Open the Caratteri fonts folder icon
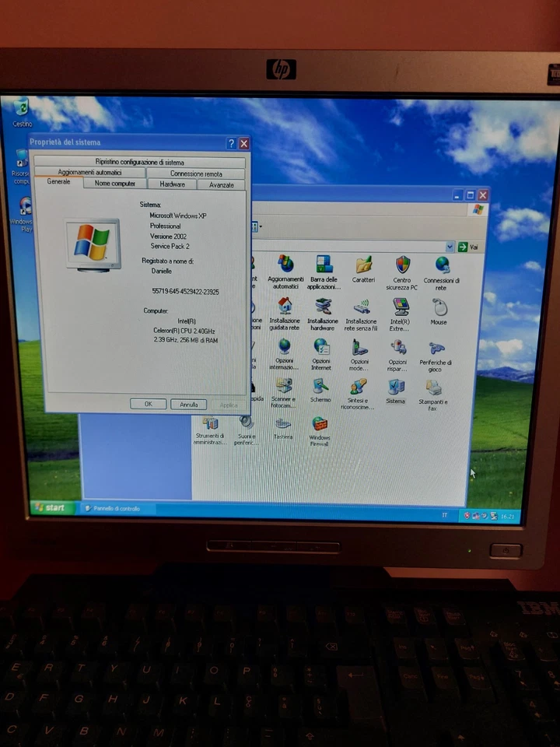Screen dimensions: 560x747 363,270
